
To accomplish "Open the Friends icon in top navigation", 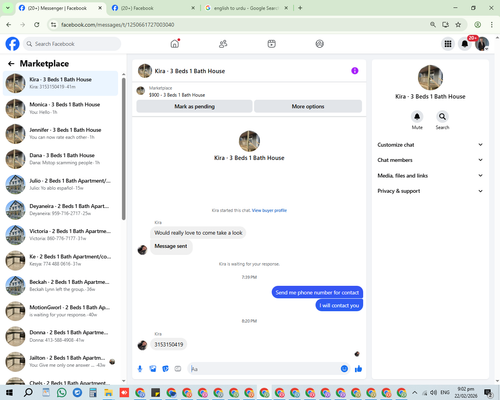I will [x=223, y=44].
